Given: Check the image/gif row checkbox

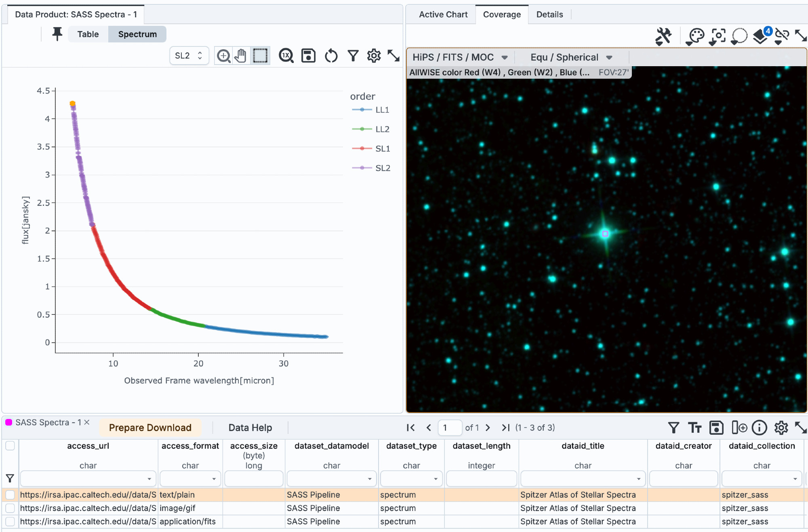Looking at the screenshot, I should point(10,508).
